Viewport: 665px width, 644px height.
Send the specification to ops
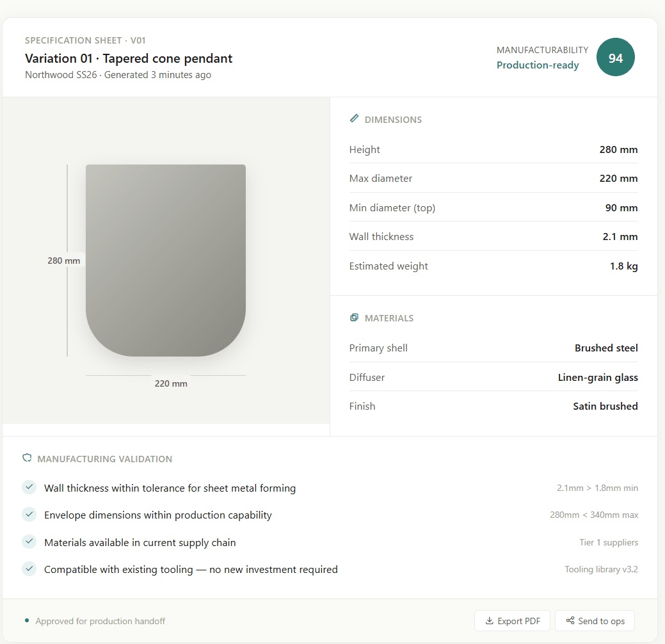[x=595, y=621]
